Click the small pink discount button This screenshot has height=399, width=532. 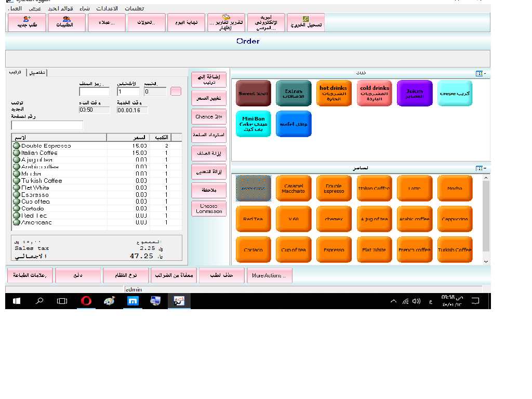[x=176, y=91]
